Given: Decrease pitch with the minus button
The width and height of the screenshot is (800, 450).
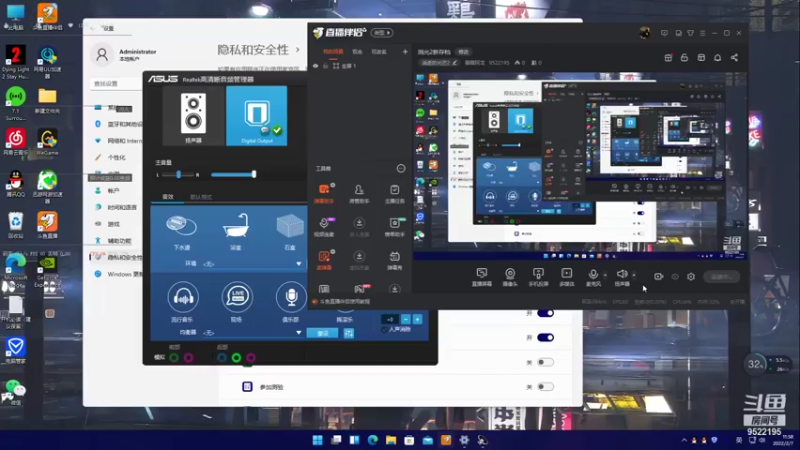Looking at the screenshot, I should [x=406, y=319].
